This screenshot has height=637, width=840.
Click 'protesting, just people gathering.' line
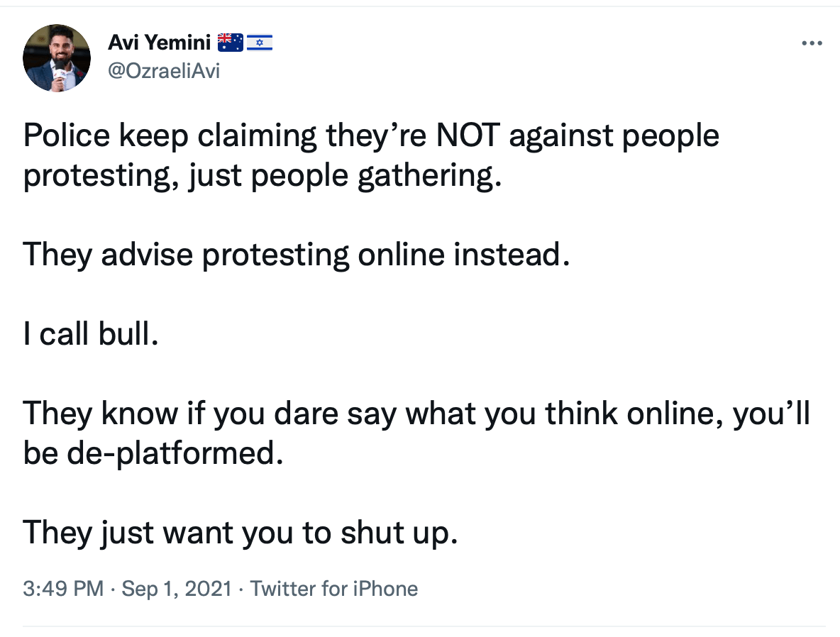(262, 176)
